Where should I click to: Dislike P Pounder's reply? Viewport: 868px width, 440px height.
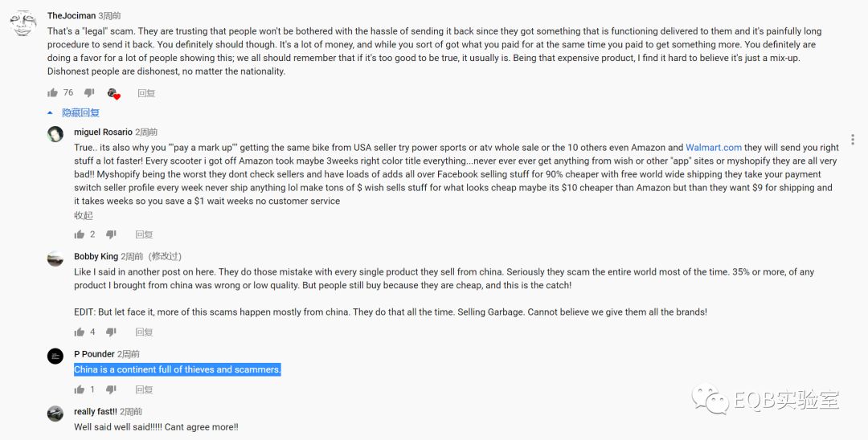(x=112, y=389)
